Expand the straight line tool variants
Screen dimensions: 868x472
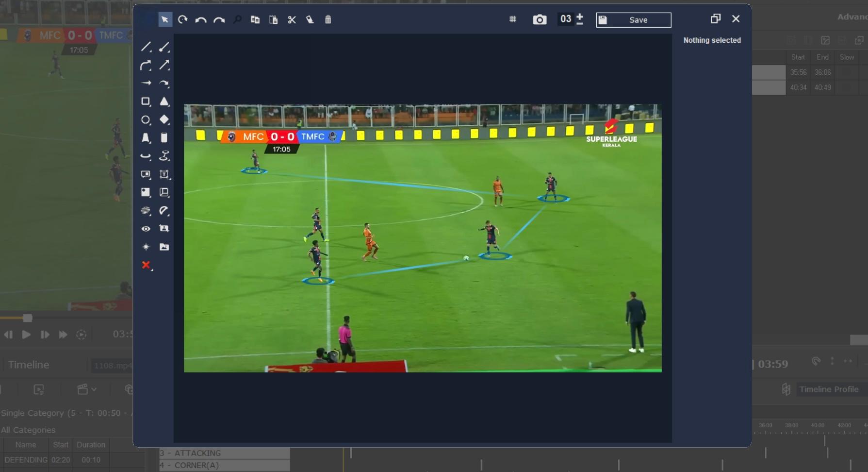pos(146,47)
